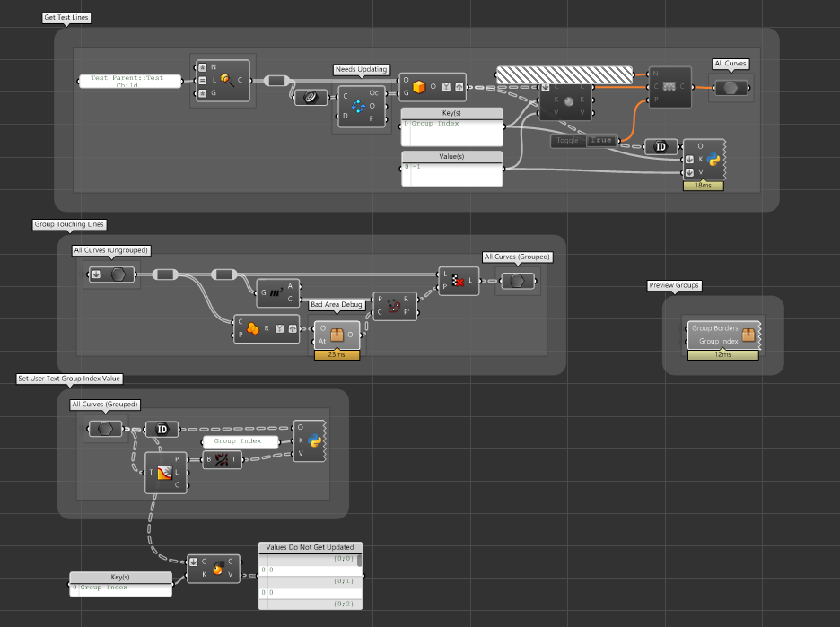The height and width of the screenshot is (627, 840).
Task: Click the 23ms profiler tag
Action: pyautogui.click(x=337, y=354)
